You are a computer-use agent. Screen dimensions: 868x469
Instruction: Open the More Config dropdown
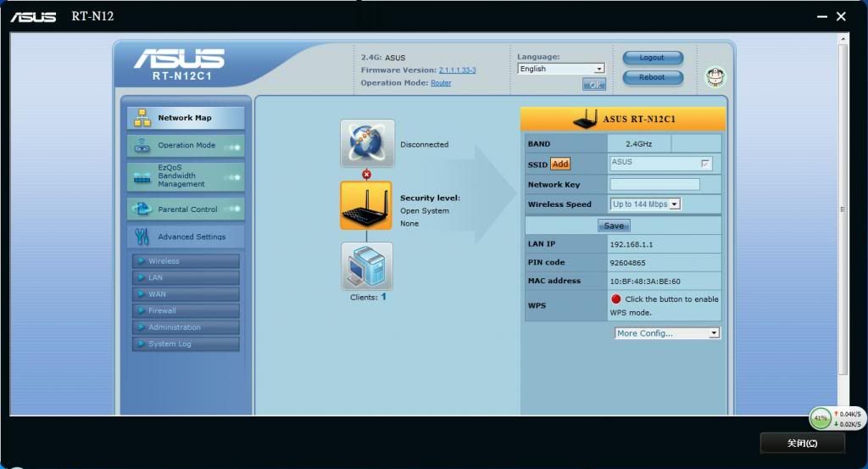coord(667,333)
